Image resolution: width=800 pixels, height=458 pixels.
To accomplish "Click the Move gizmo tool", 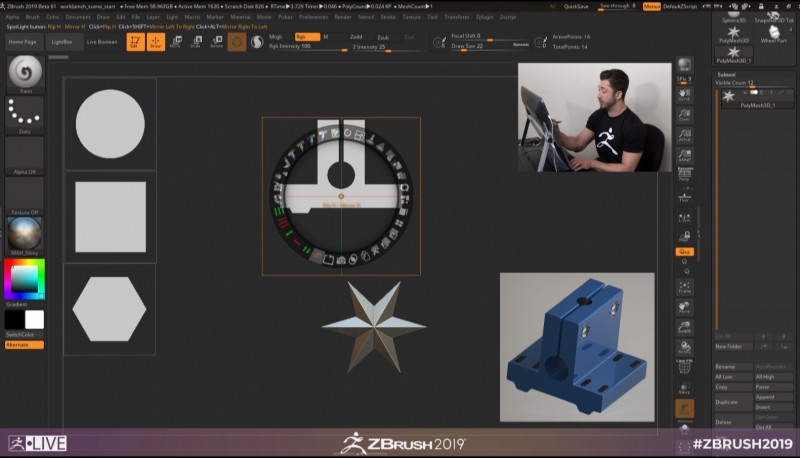I will pyautogui.click(x=176, y=41).
